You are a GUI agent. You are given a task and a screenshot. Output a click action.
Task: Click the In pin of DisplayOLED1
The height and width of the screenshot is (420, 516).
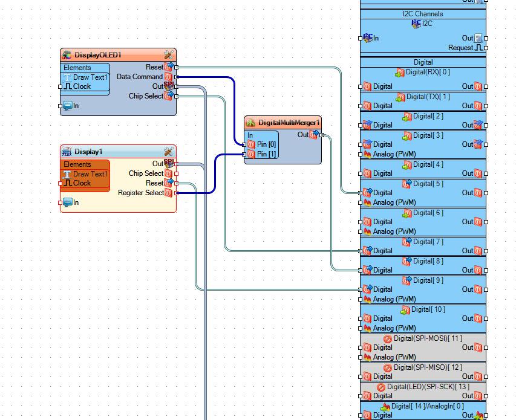(x=68, y=106)
